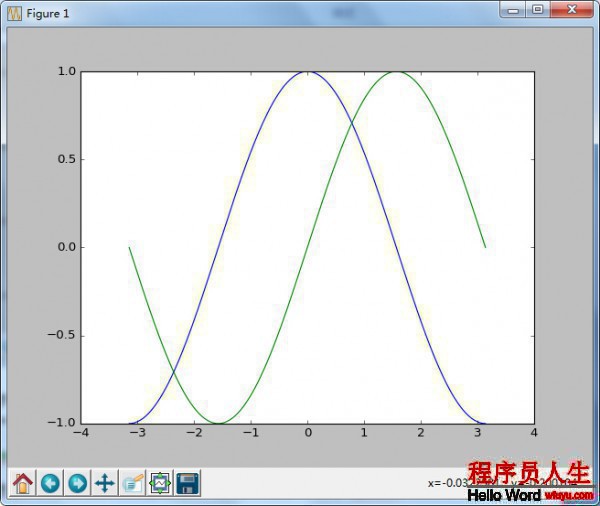The image size is (600, 506).
Task: Save the figure with the floppy disk icon
Action: click(188, 483)
